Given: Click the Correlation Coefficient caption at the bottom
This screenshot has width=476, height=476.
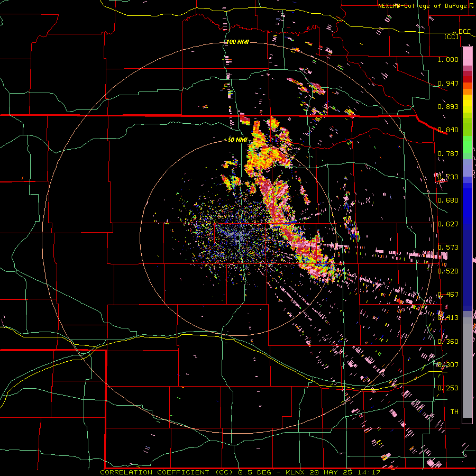Looking at the screenshot, I should (240, 472).
